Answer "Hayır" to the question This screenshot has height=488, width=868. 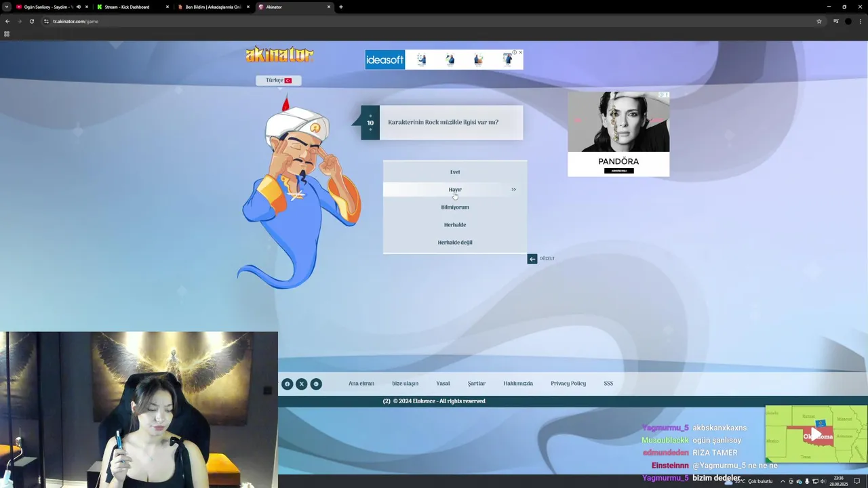455,190
